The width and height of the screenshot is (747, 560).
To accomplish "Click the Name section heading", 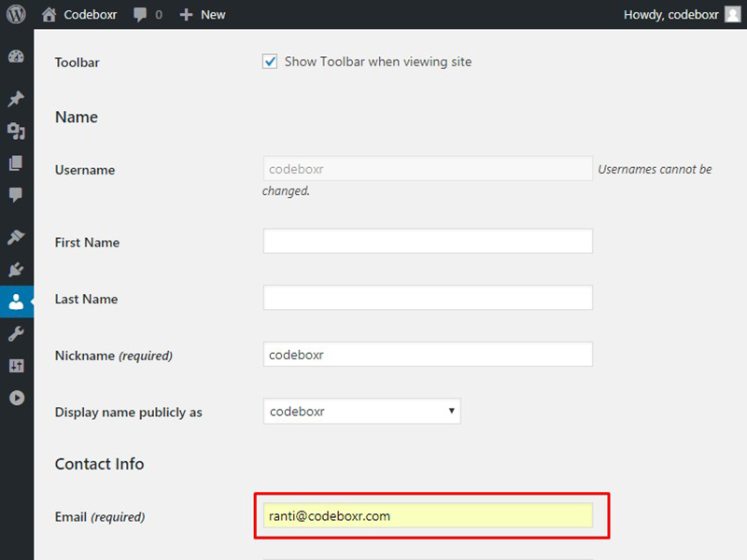I will pos(77,118).
